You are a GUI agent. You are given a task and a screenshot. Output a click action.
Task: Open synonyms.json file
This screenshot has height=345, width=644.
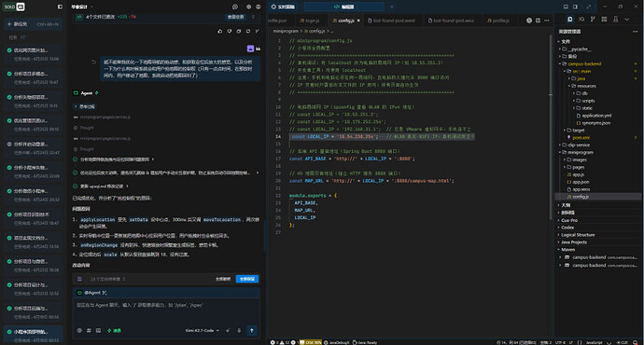click(595, 123)
